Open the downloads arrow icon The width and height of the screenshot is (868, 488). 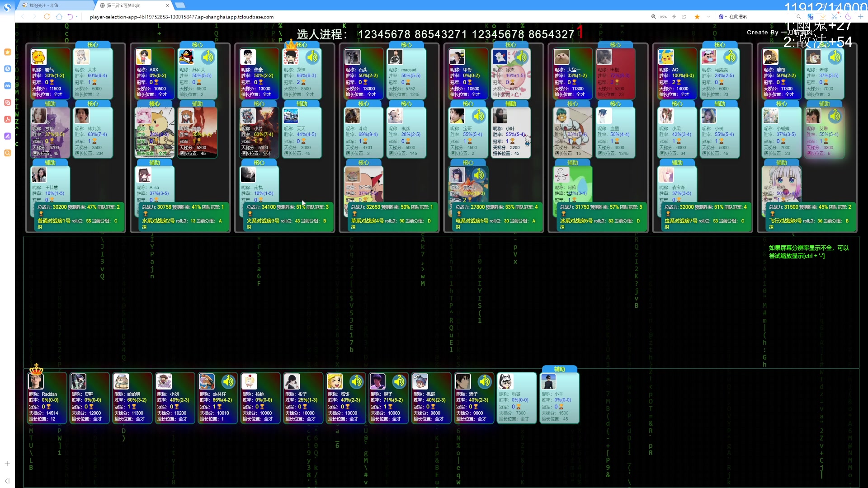coord(823,17)
